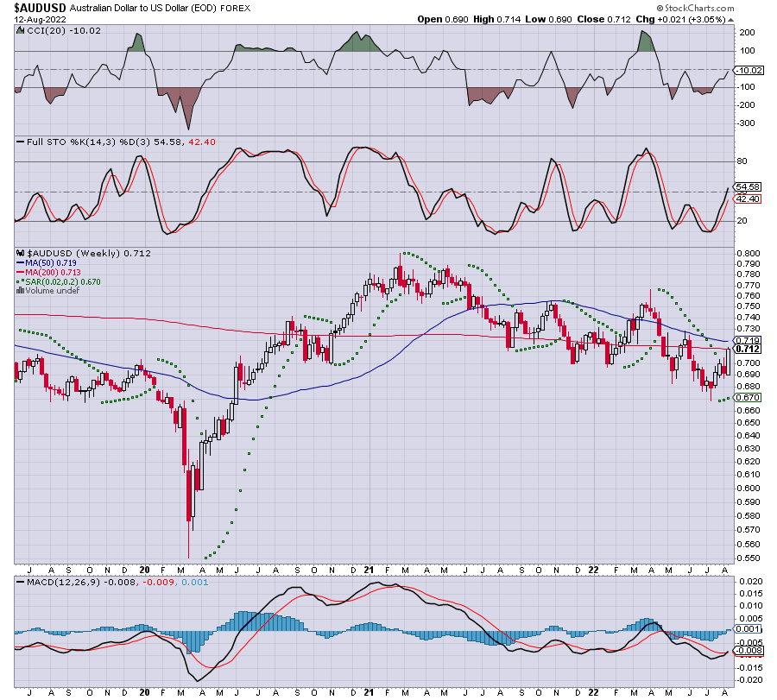Click the CCI(20) indicator icon
The width and height of the screenshot is (777, 700).
[21, 30]
